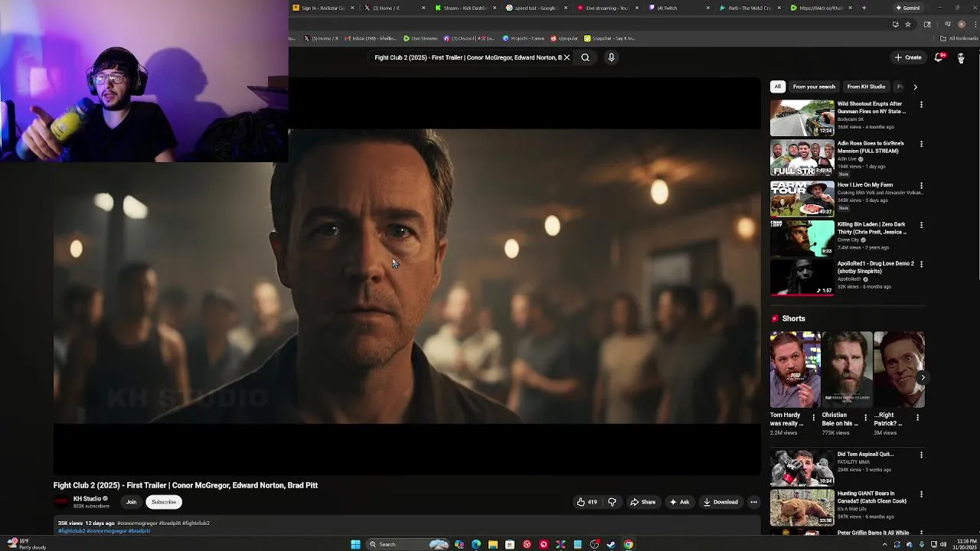This screenshot has height=551, width=980.
Task: Open Adin Ross 6ix9ine Mansion thumbnail
Action: point(802,158)
